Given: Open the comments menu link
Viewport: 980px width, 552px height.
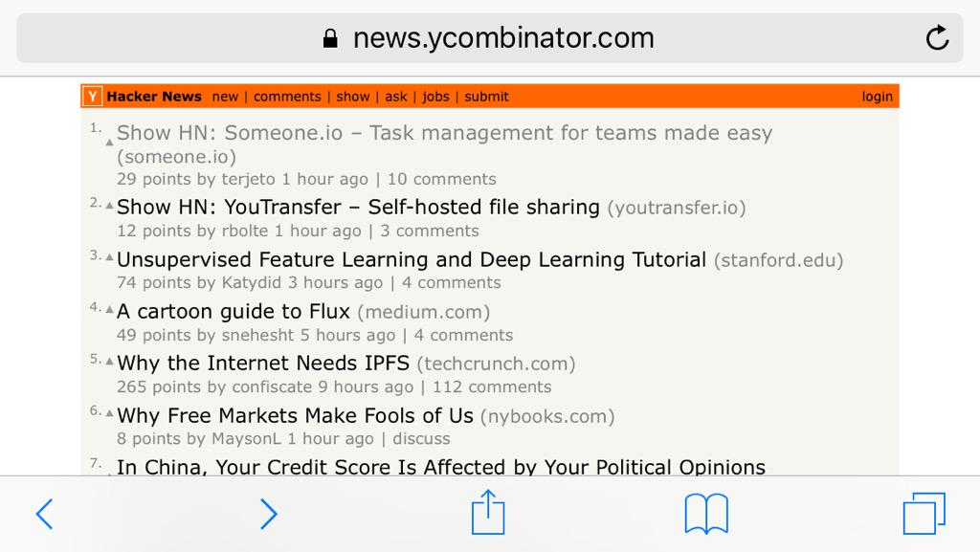Looking at the screenshot, I should pos(287,97).
